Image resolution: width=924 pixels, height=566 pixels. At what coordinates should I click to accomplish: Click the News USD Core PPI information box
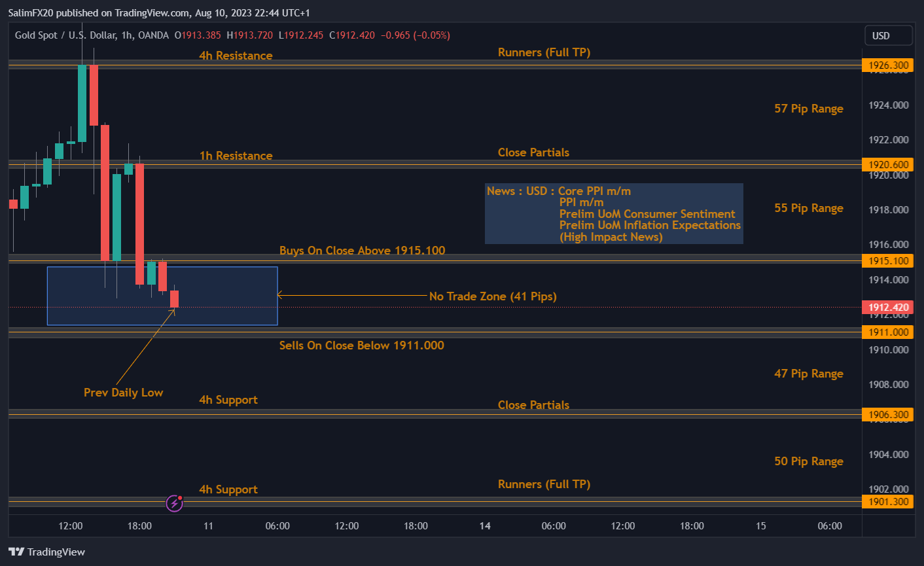pyautogui.click(x=613, y=214)
